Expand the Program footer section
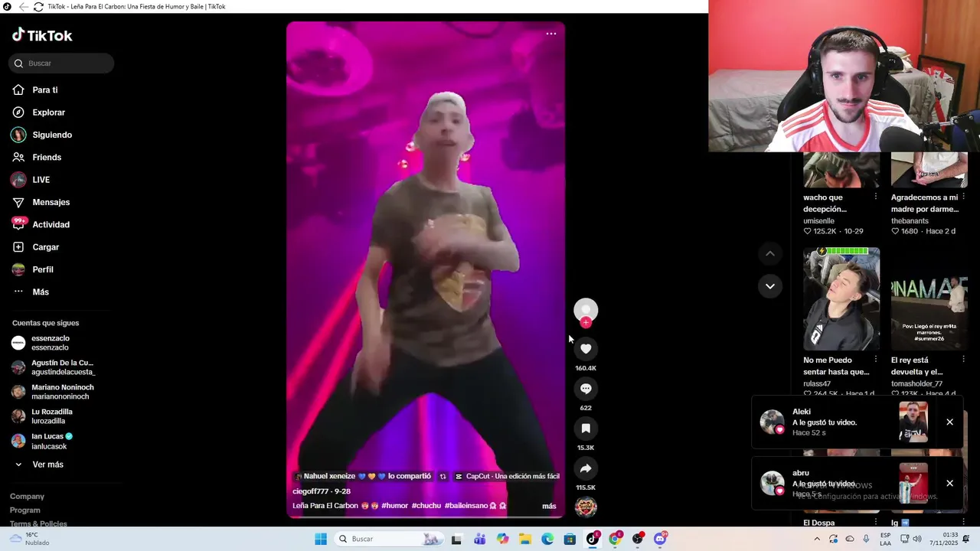Image resolution: width=980 pixels, height=551 pixels. [24, 510]
